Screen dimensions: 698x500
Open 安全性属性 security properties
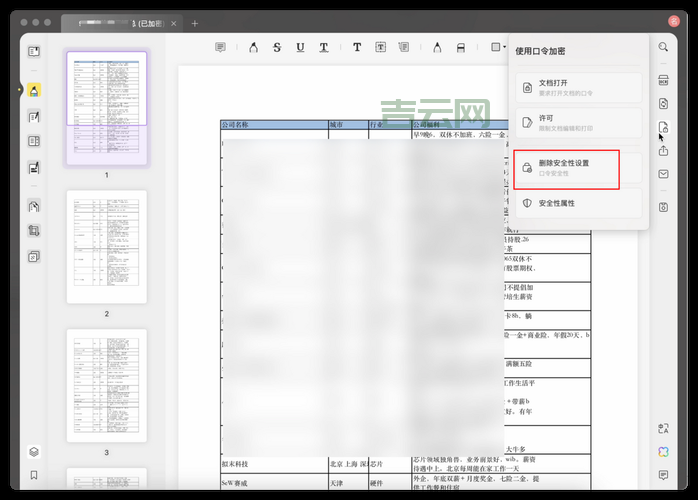578,203
